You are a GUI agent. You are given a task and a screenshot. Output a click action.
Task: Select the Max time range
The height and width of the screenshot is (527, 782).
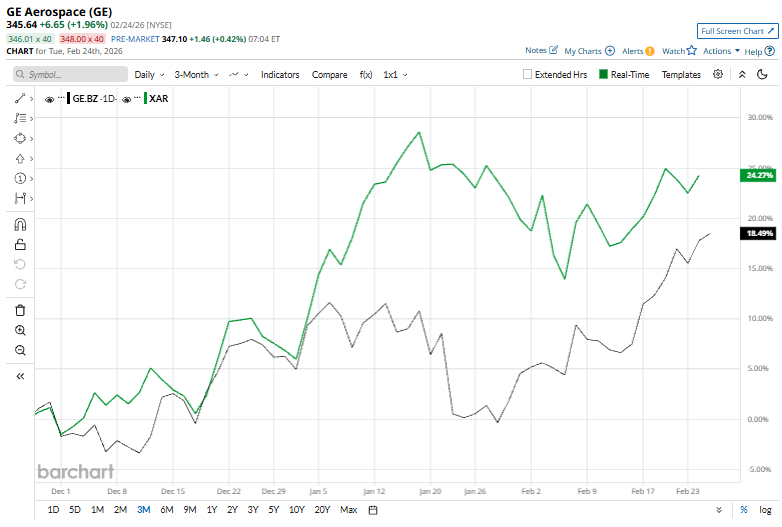coord(349,510)
